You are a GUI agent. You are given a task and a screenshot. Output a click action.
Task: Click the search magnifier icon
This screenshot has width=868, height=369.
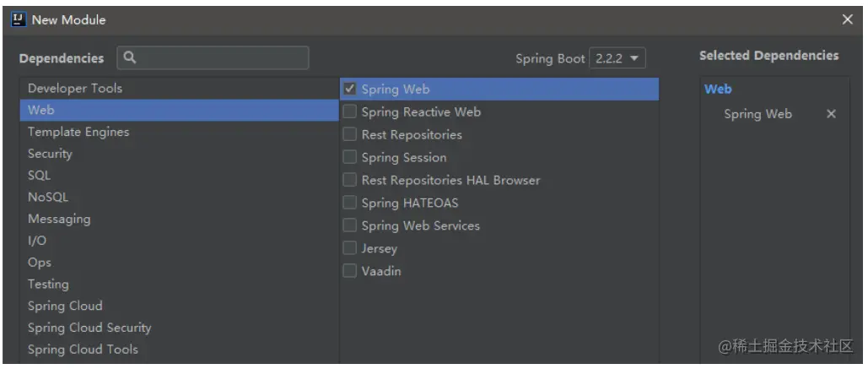pyautogui.click(x=130, y=57)
